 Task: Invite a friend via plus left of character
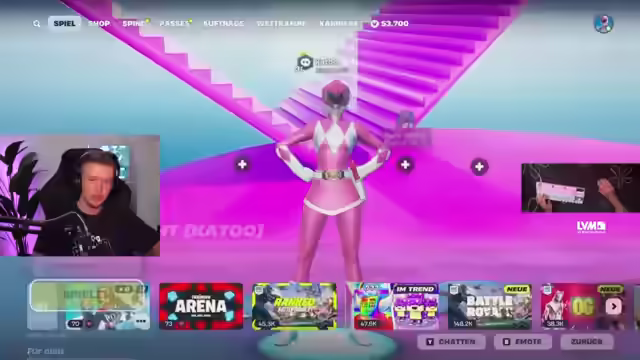pos(242,164)
